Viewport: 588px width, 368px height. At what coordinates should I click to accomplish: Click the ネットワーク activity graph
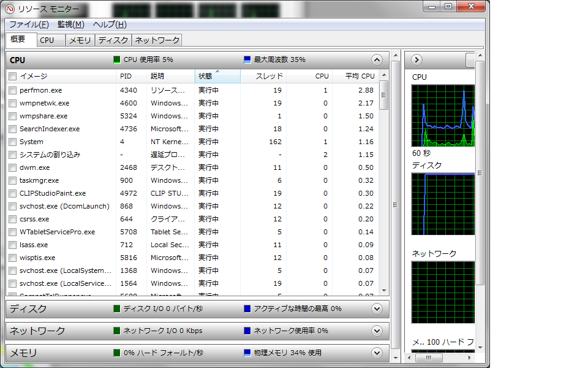coord(443,293)
